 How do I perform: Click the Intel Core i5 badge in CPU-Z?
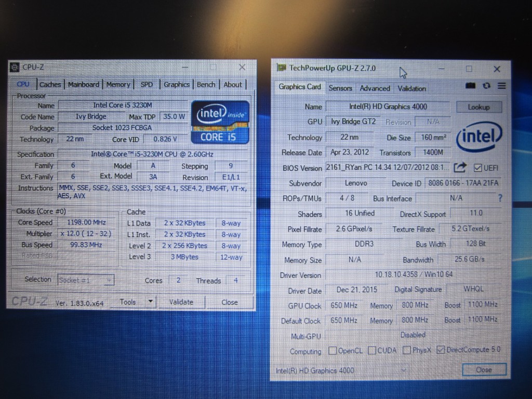click(220, 122)
